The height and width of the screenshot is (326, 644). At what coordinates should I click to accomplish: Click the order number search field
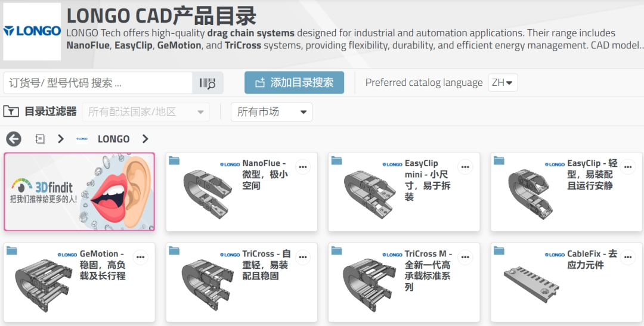(98, 83)
